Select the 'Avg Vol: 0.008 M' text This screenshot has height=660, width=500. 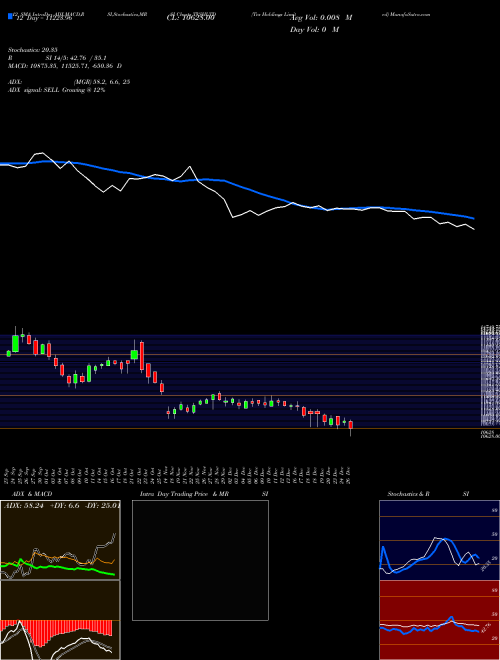pos(322,18)
